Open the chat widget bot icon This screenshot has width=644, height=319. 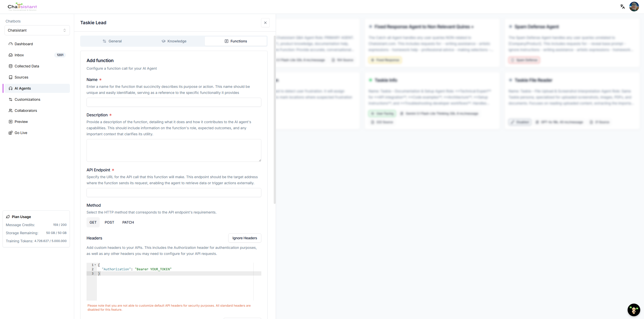tap(634, 310)
